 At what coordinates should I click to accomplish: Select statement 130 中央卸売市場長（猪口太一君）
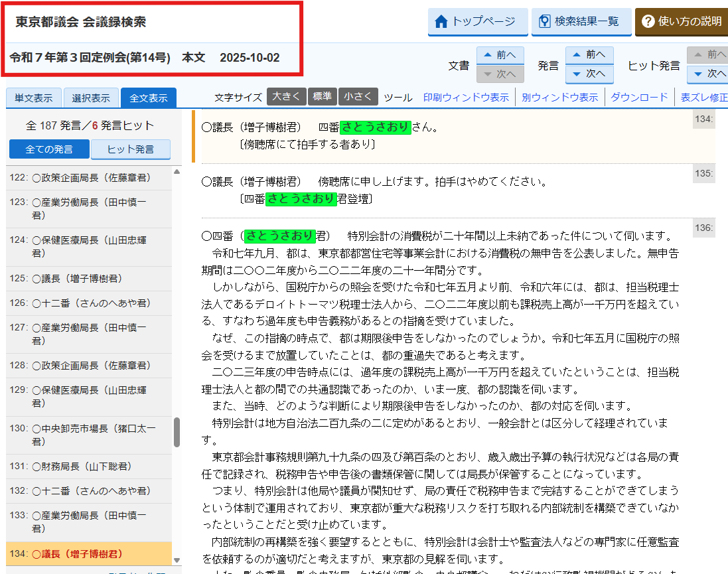[89, 435]
